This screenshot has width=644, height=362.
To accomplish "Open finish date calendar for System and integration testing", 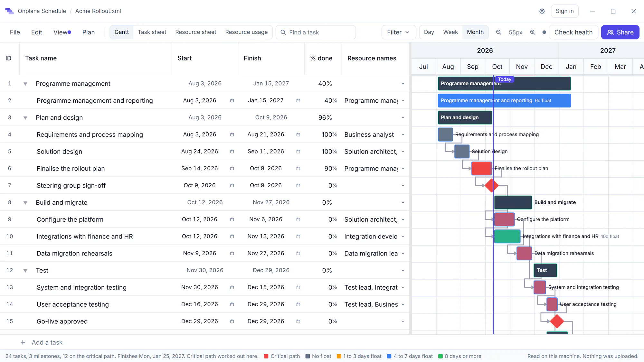I will [298, 287].
